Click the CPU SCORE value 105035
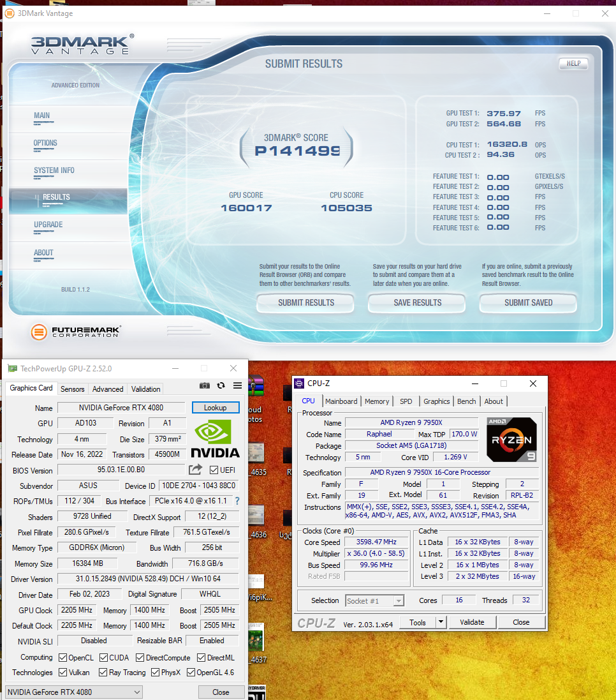Image resolution: width=616 pixels, height=700 pixels. click(x=347, y=208)
